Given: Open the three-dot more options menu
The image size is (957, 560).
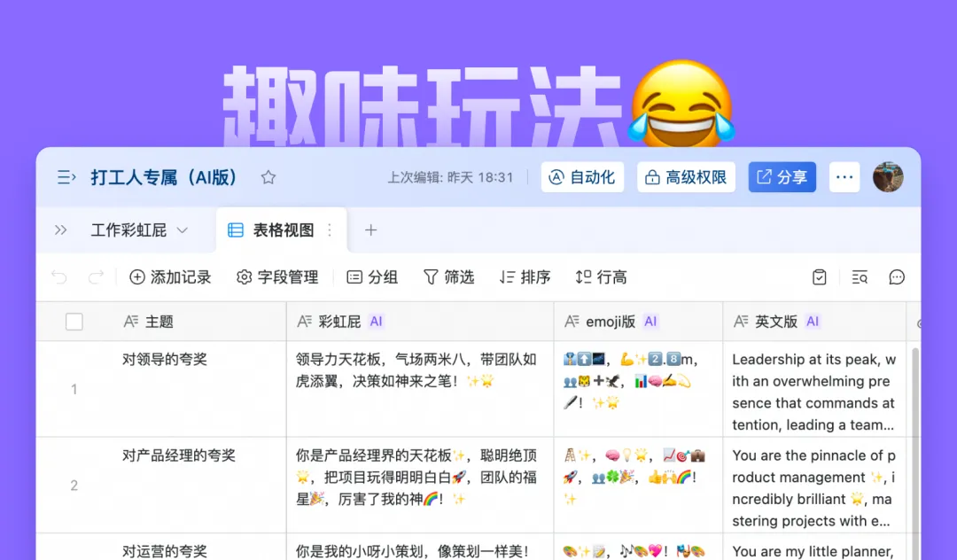Looking at the screenshot, I should tap(844, 177).
